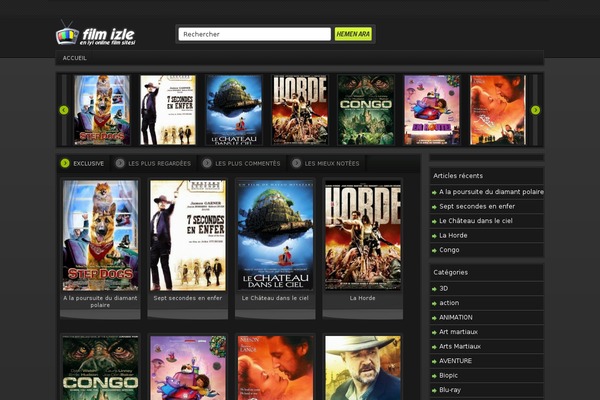Click Horde poster in carousel
600x400 pixels.
(300, 110)
